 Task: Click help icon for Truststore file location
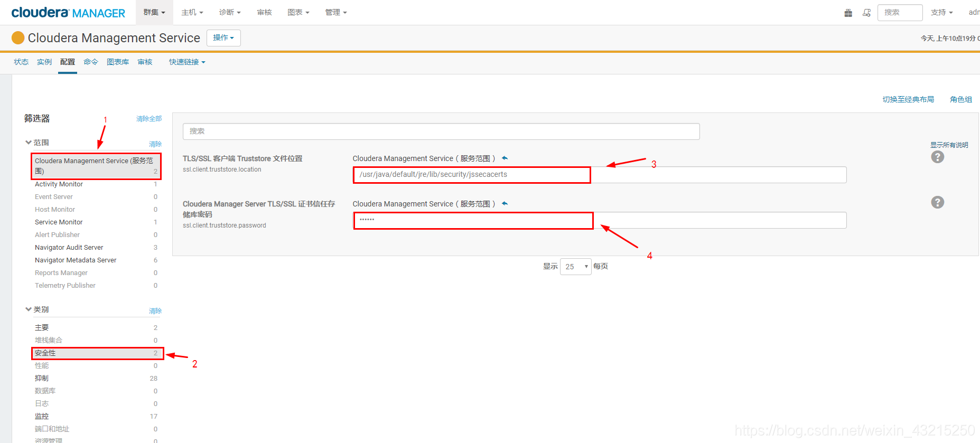point(937,157)
